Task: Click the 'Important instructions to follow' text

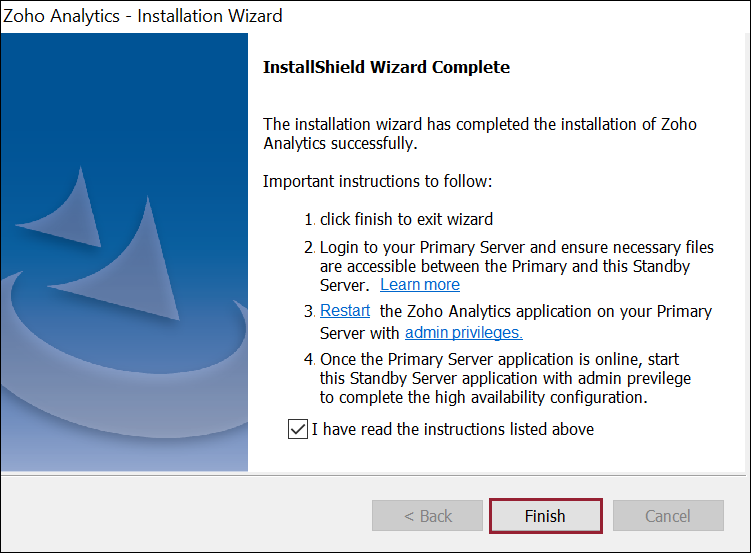Action: point(378,181)
